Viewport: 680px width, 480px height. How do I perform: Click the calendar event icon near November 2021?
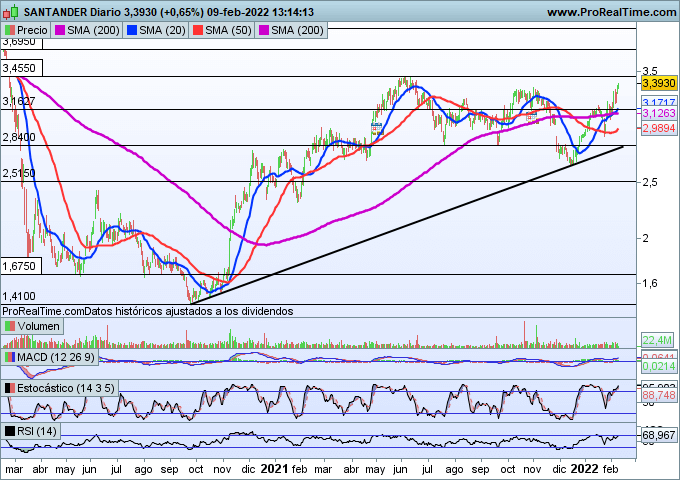[x=531, y=116]
